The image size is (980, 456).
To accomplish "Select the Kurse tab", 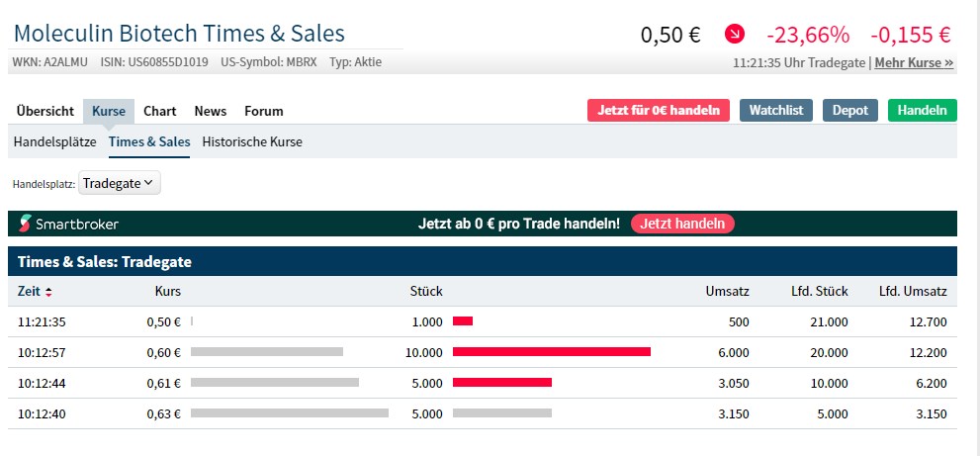I will pyautogui.click(x=109, y=111).
